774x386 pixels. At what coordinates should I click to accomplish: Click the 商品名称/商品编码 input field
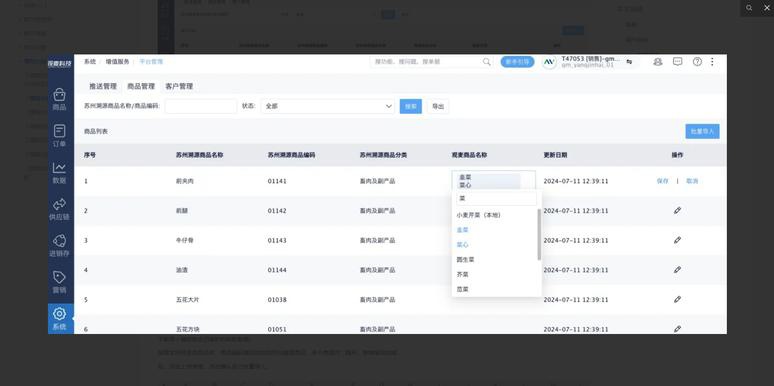point(200,106)
